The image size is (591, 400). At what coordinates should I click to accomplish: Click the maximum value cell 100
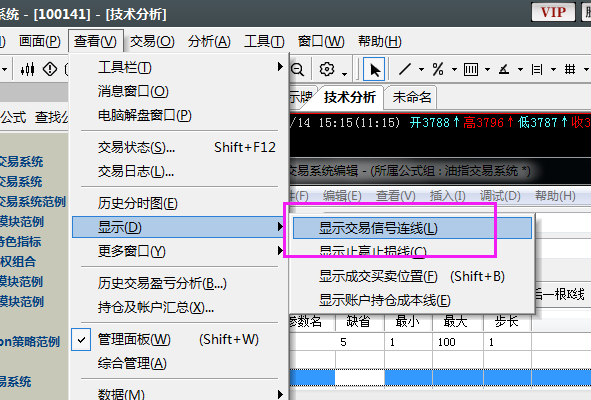[x=458, y=342]
